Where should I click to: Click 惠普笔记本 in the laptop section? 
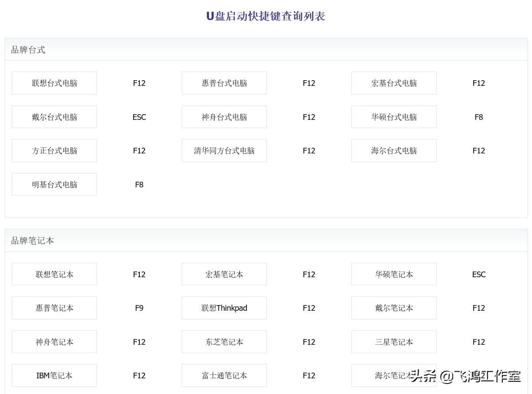coord(54,308)
